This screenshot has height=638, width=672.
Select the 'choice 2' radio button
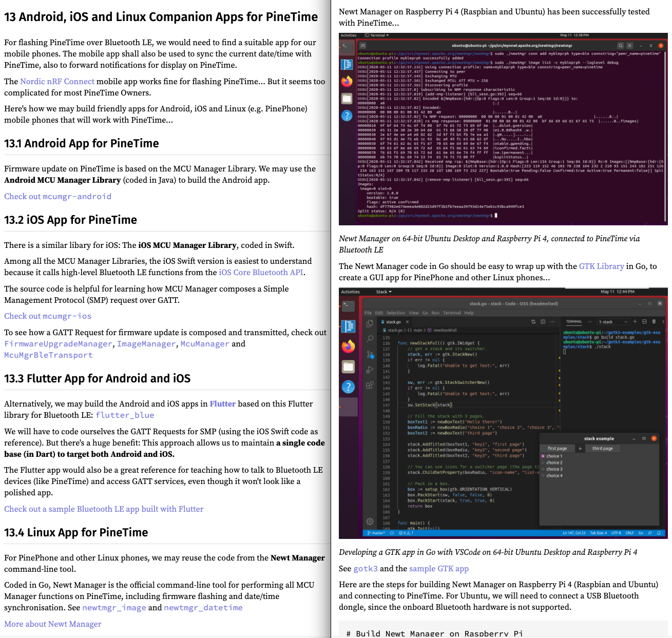tap(543, 463)
